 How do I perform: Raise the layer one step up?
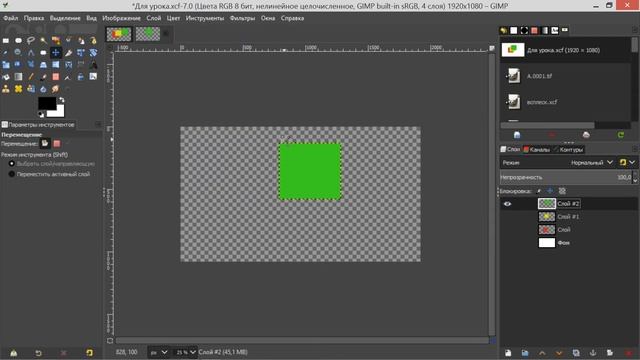tap(542, 353)
